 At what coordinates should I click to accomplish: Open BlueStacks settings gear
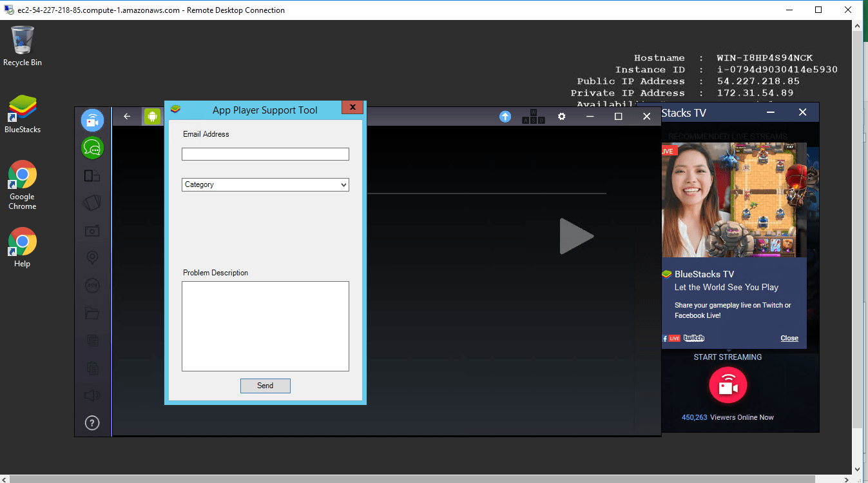561,117
